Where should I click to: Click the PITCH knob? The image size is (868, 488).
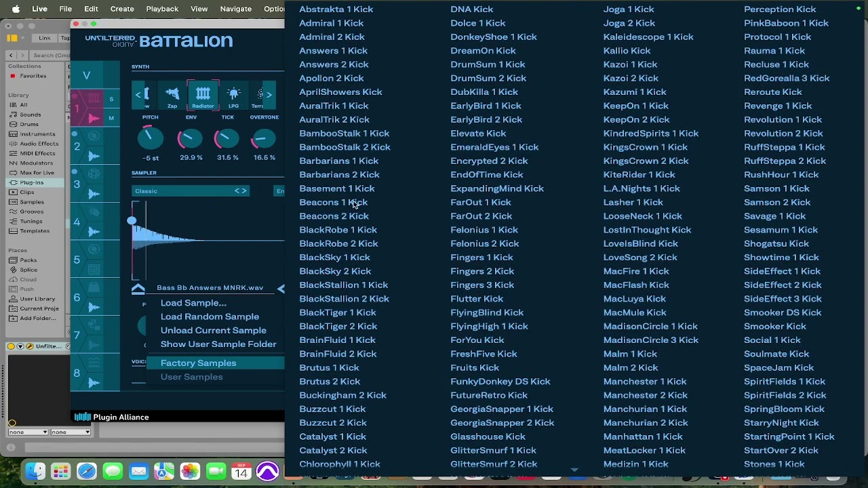click(x=151, y=138)
